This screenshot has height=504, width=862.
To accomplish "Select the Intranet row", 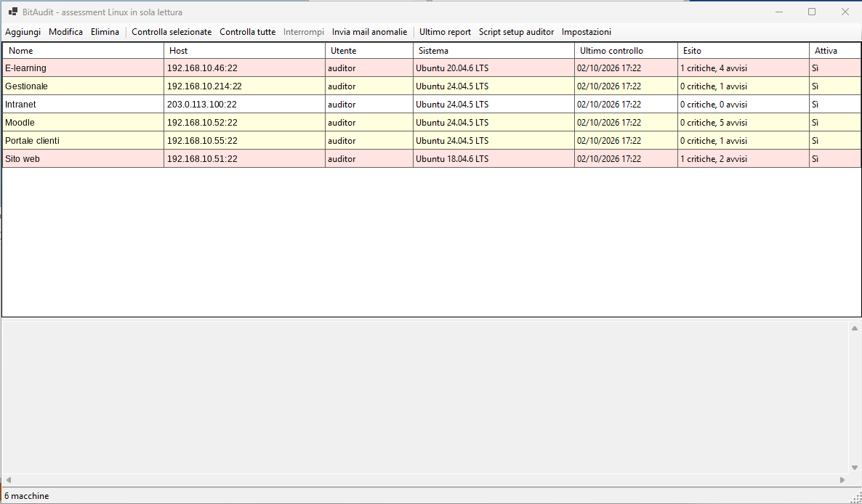I will point(432,105).
